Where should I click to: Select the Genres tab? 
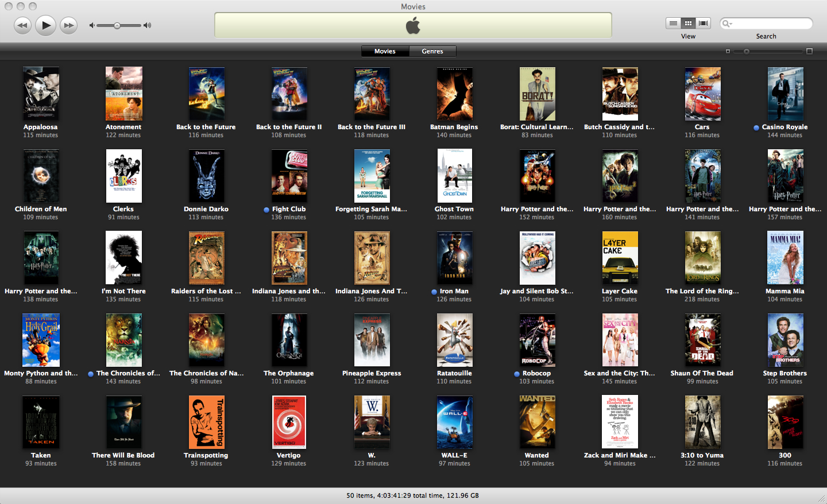point(432,51)
